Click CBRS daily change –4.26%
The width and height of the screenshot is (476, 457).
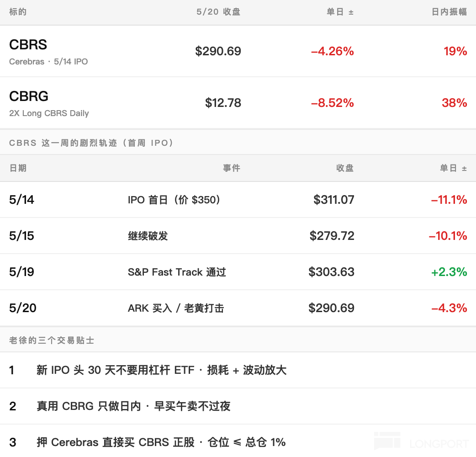pyautogui.click(x=333, y=51)
